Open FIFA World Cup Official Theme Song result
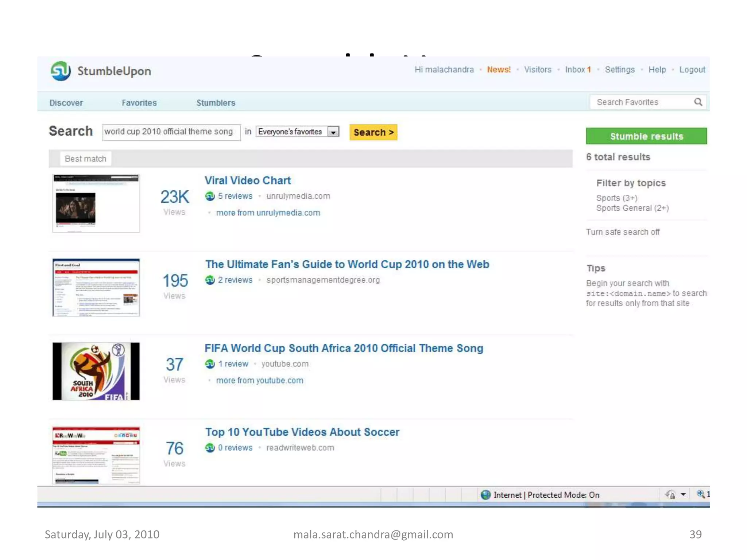The height and width of the screenshot is (560, 747). pyautogui.click(x=344, y=348)
